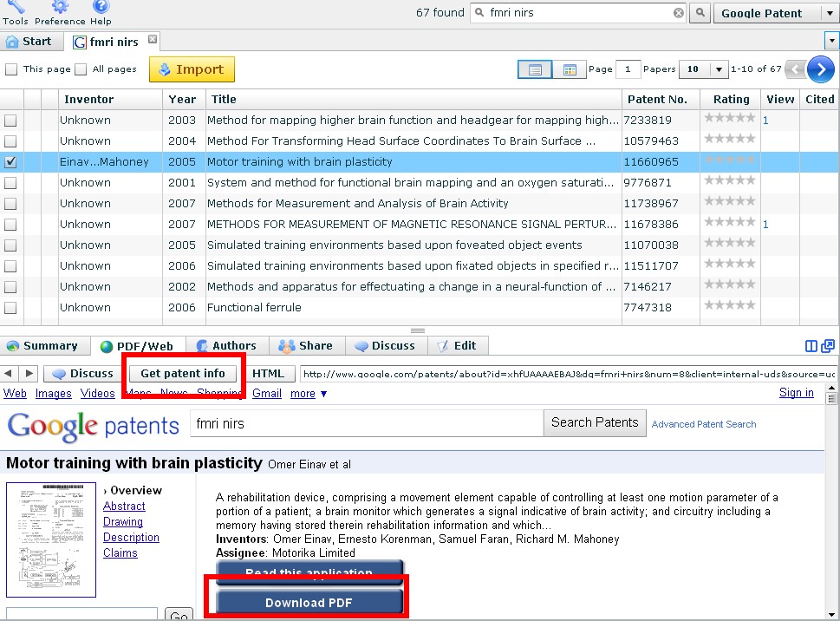Go to the next results page
The width and height of the screenshot is (840, 621).
click(821, 69)
